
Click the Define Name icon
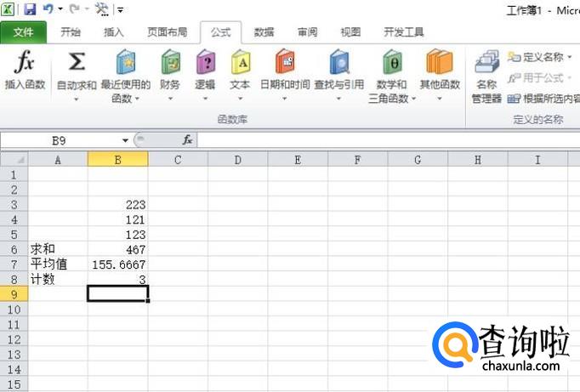click(514, 57)
